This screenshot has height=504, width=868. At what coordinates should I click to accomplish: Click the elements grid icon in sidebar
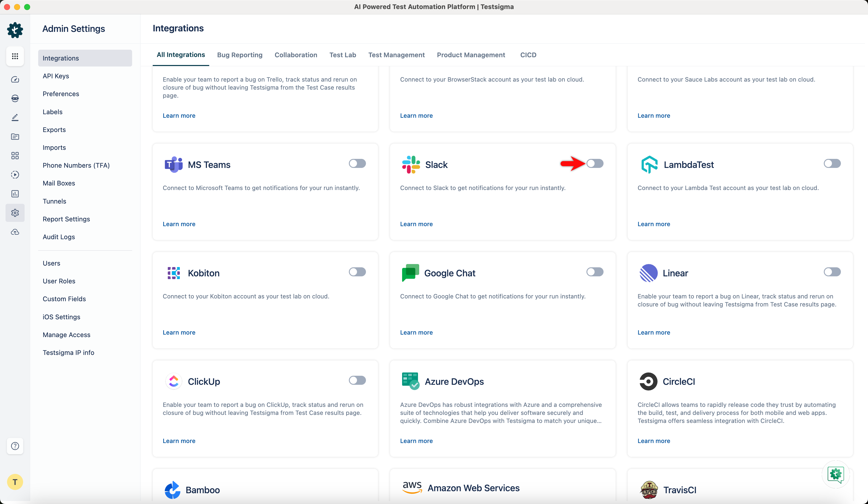(15, 156)
